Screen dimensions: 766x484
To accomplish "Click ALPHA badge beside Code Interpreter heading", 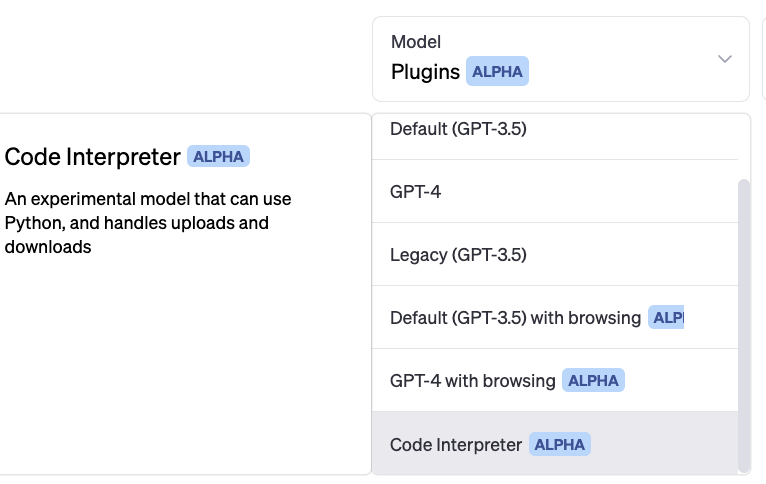I will (x=218, y=157).
